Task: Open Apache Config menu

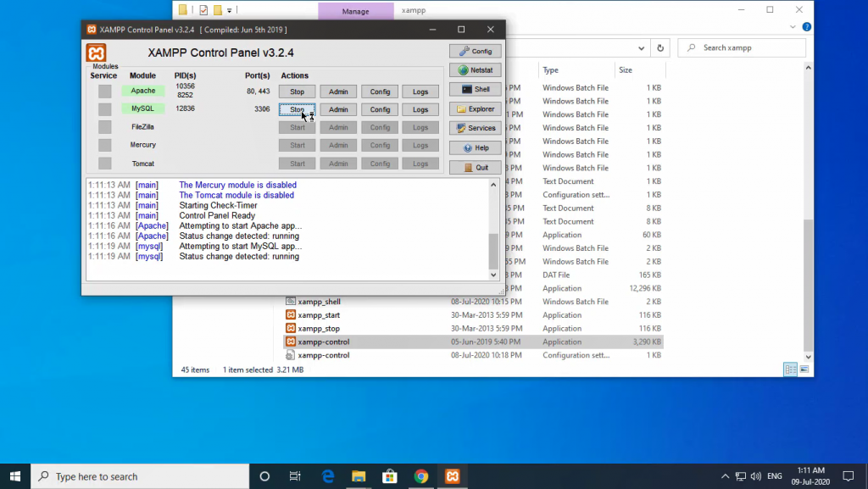Action: 380,92
